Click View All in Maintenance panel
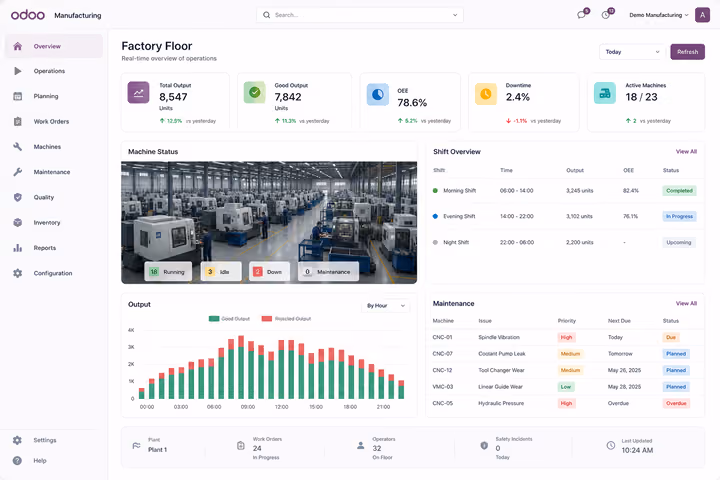This screenshot has width=720, height=480. click(x=686, y=304)
